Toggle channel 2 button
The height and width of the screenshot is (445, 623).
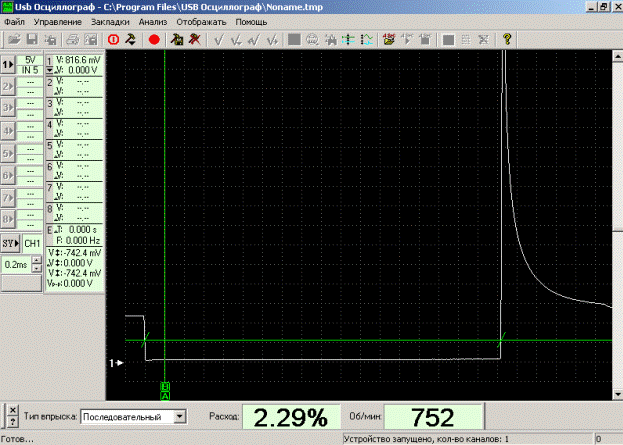pos(8,86)
